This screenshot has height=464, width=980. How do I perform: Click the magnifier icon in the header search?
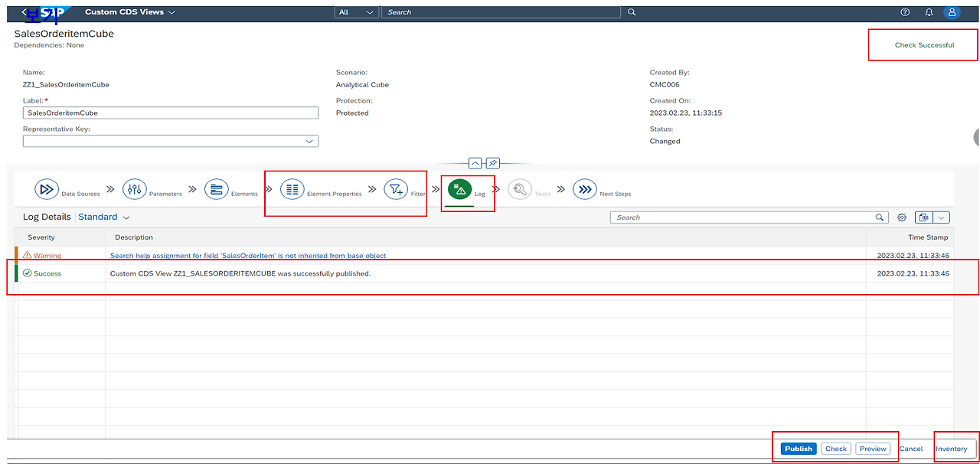[632, 12]
